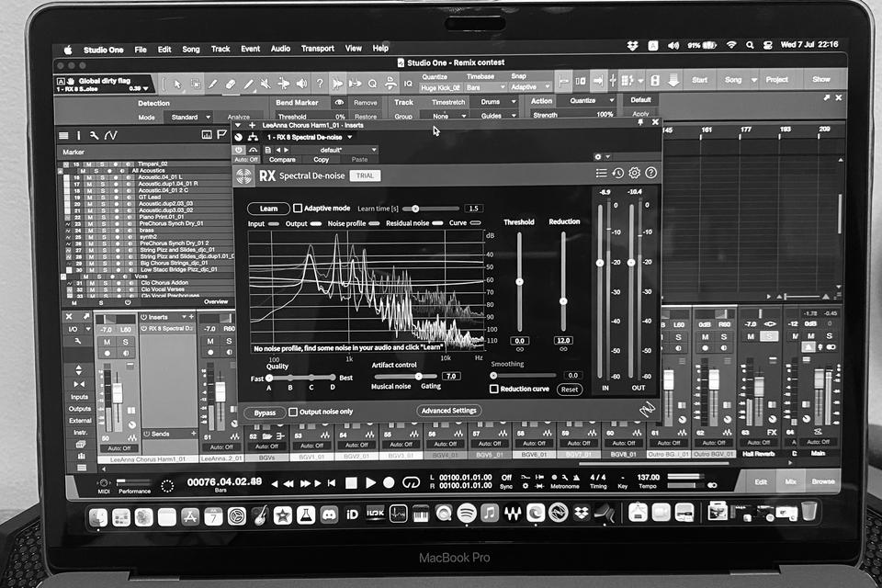
Task: Click Stop in the transport bar
Action: pos(351,482)
